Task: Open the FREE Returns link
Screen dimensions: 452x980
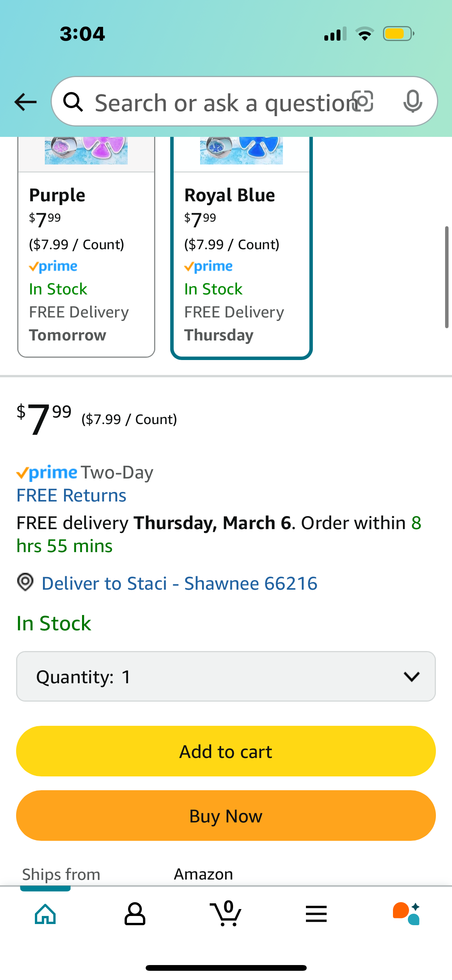Action: click(x=71, y=495)
